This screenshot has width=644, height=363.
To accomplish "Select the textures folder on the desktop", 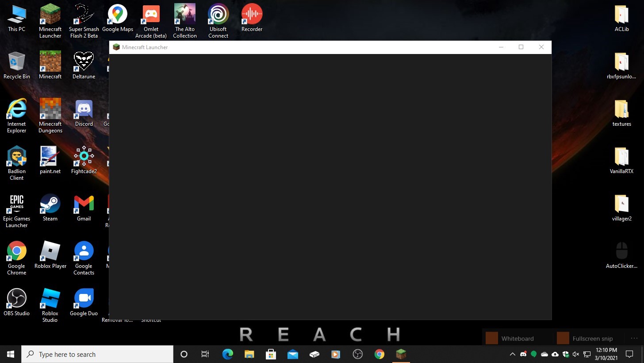I will (x=621, y=113).
